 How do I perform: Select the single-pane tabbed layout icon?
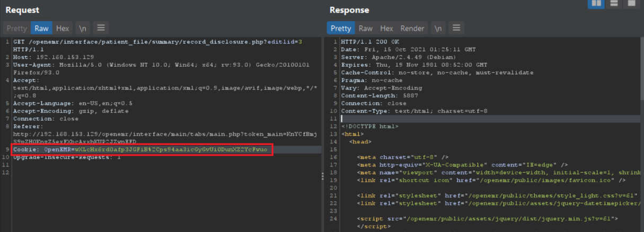coord(631,4)
